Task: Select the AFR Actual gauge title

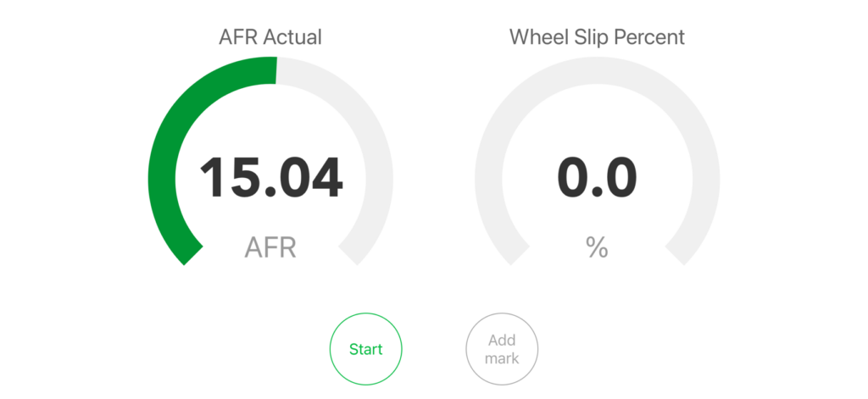Action: click(270, 37)
